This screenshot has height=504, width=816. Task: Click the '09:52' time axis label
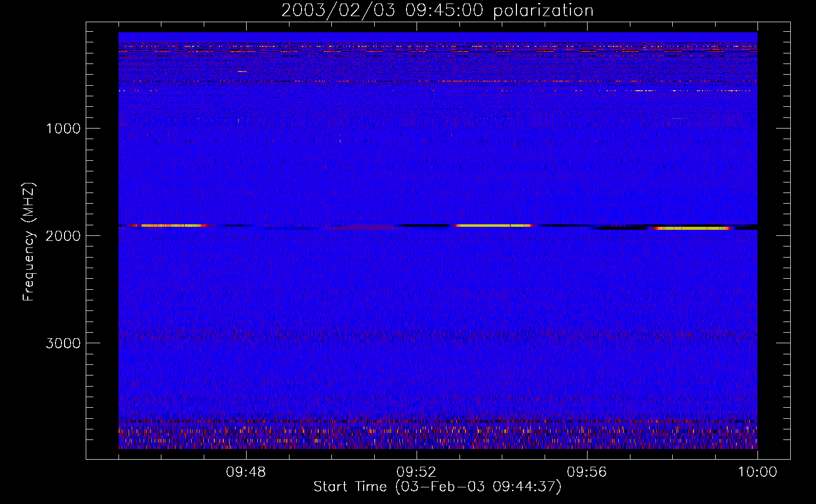[x=417, y=472]
